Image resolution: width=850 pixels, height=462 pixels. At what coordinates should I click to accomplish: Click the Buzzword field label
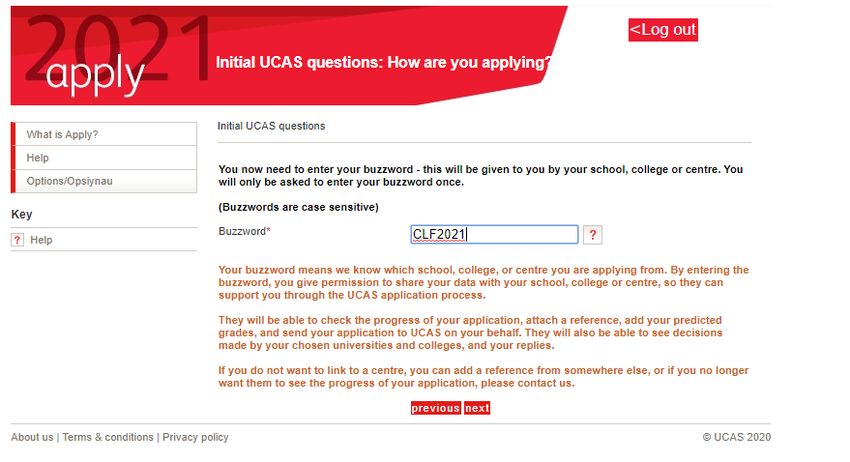(244, 231)
